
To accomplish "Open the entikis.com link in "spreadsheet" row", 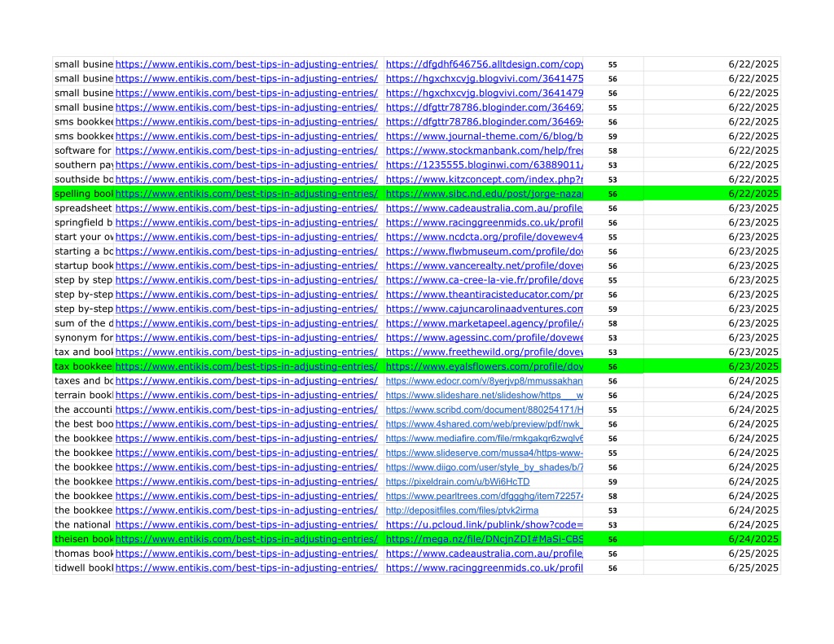I will click(246, 208).
